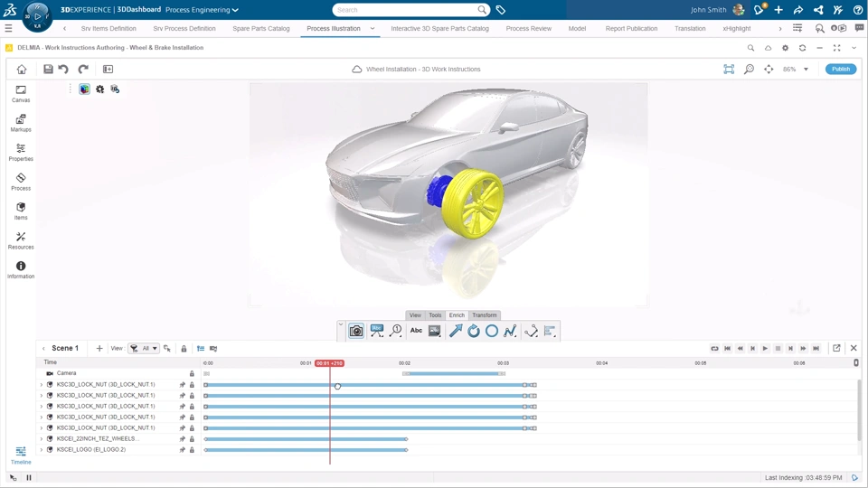Click the zoom magnifier in the canvas header
868x488 pixels.
click(749, 70)
